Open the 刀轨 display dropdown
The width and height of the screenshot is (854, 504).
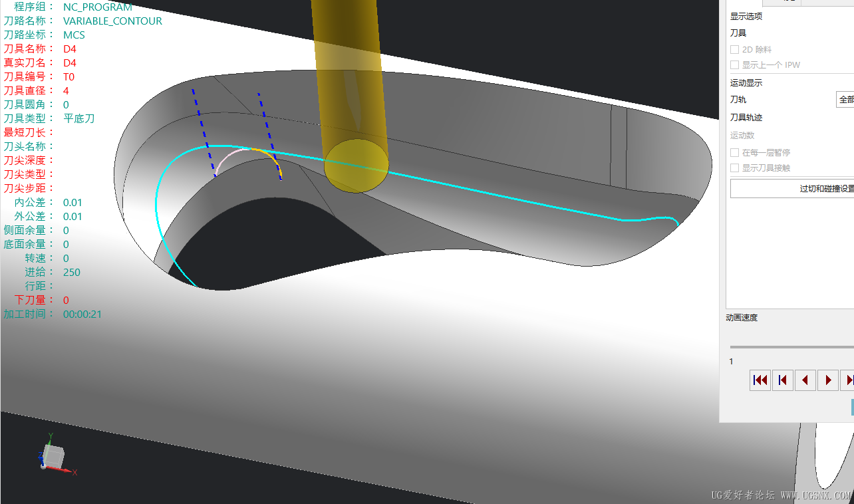click(845, 100)
